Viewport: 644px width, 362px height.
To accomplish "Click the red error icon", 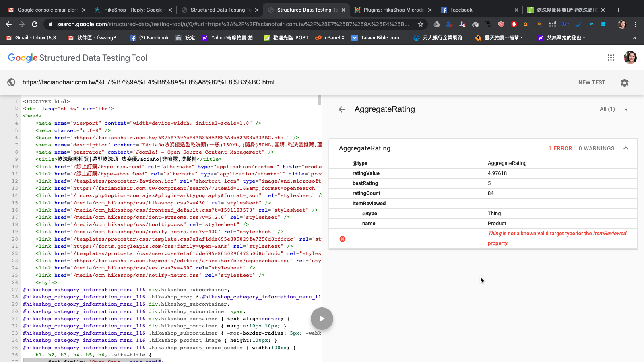I will click(343, 239).
